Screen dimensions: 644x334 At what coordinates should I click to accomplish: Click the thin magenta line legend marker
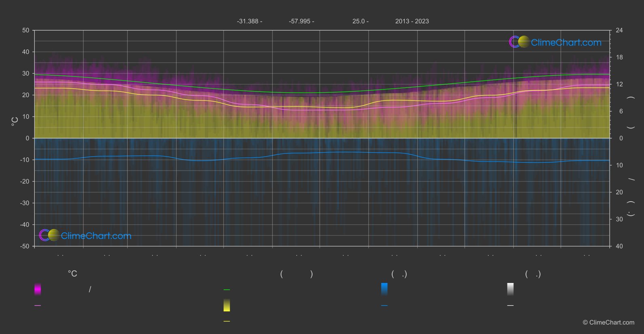pos(38,306)
